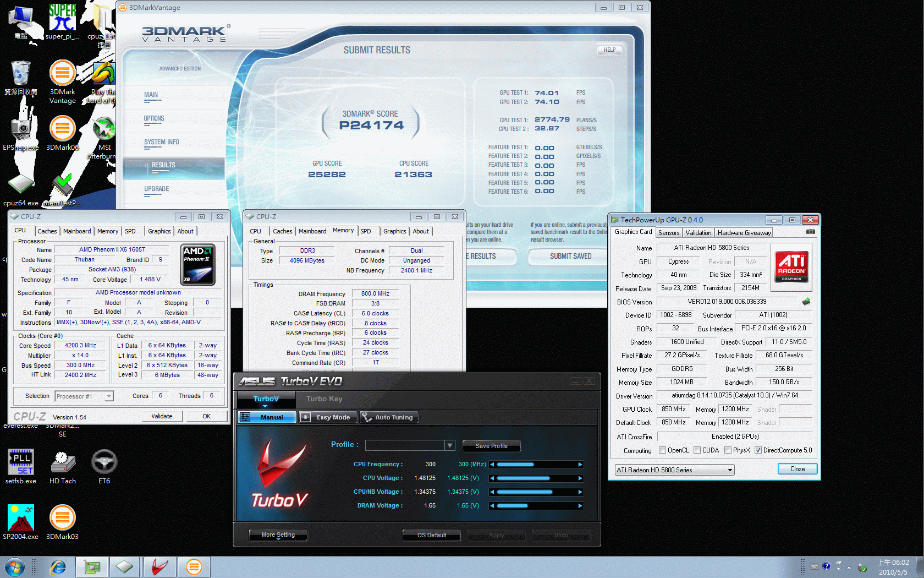Expand the TurboV Profile dropdown
This screenshot has width=924, height=578.
[450, 445]
